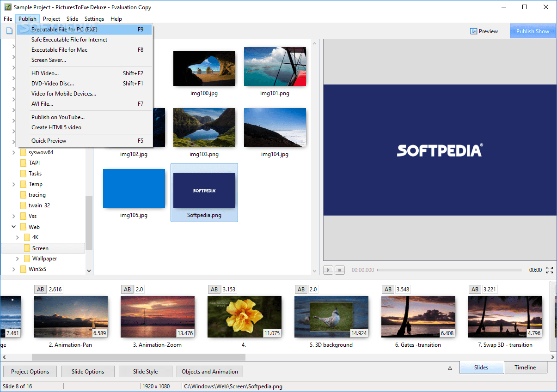Image resolution: width=557 pixels, height=392 pixels.
Task: Open the Slide menu
Action: click(72, 19)
